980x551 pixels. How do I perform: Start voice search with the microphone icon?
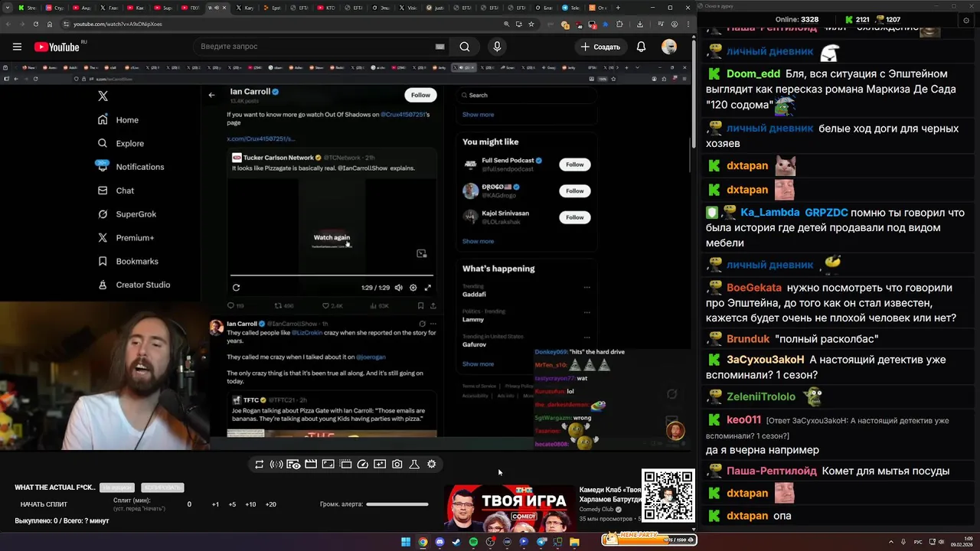[x=497, y=47]
